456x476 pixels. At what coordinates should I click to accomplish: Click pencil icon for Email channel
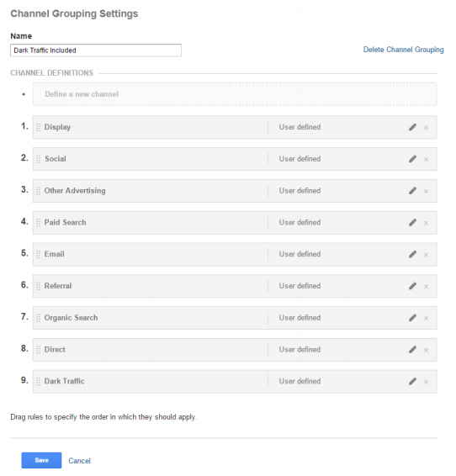[412, 254]
